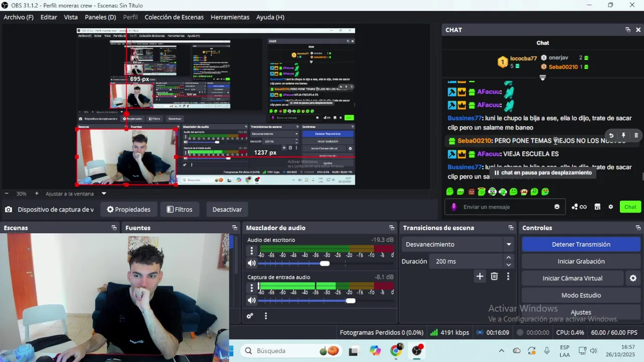Click username lococba77 in leaderboard

point(523,58)
